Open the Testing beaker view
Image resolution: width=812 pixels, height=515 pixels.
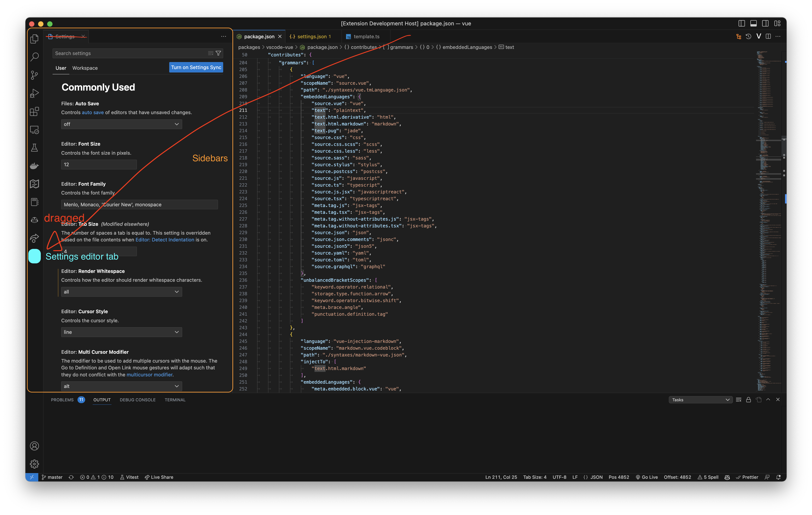tap(34, 147)
